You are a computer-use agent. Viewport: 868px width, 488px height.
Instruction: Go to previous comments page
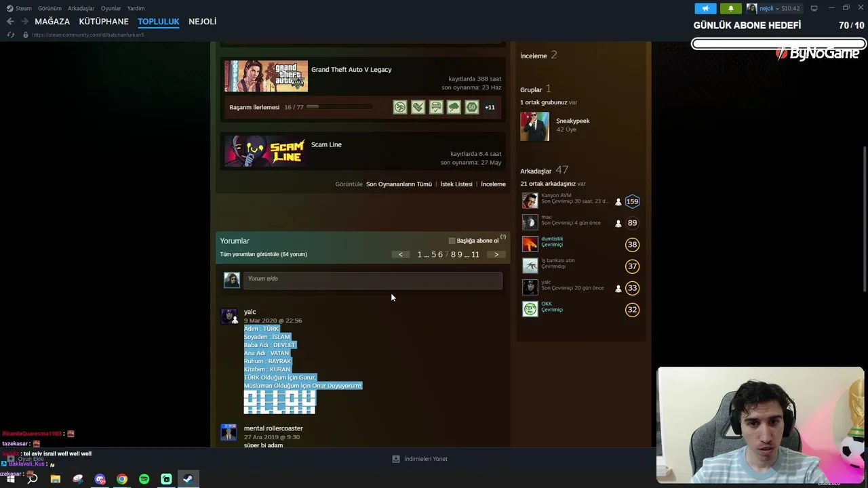point(400,254)
